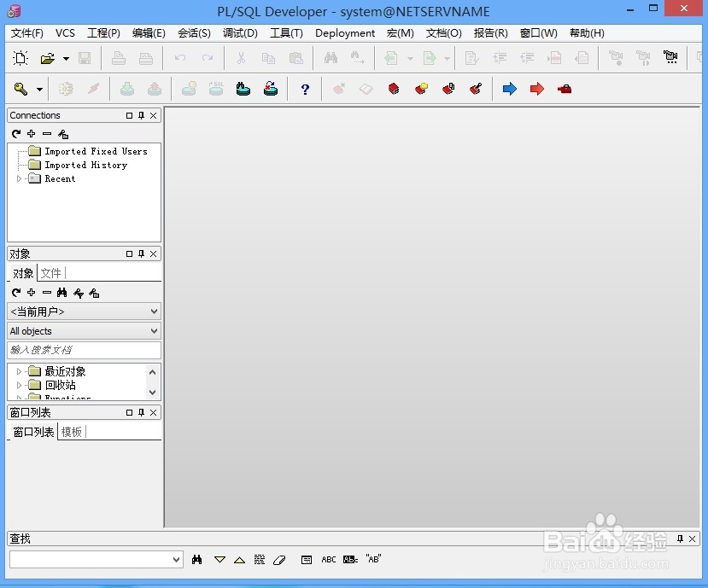Image resolution: width=708 pixels, height=588 pixels.
Task: Click the Open folder toolbar icon
Action: click(48, 58)
